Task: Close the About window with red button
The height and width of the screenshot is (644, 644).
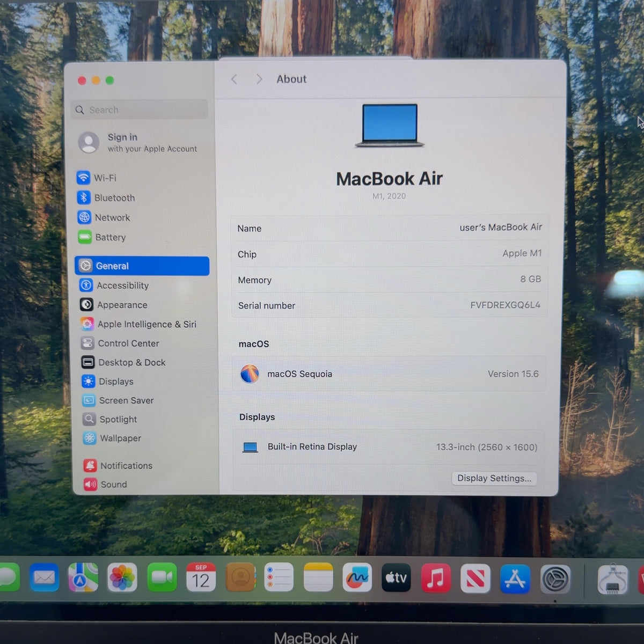Action: 82,80
